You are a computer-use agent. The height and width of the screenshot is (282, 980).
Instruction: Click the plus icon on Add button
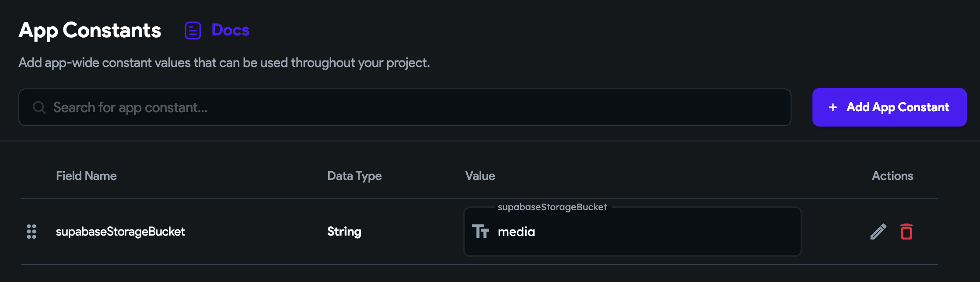[x=833, y=107]
